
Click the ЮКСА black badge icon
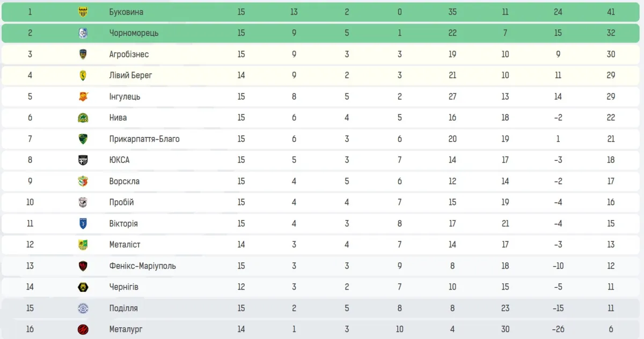click(x=83, y=160)
